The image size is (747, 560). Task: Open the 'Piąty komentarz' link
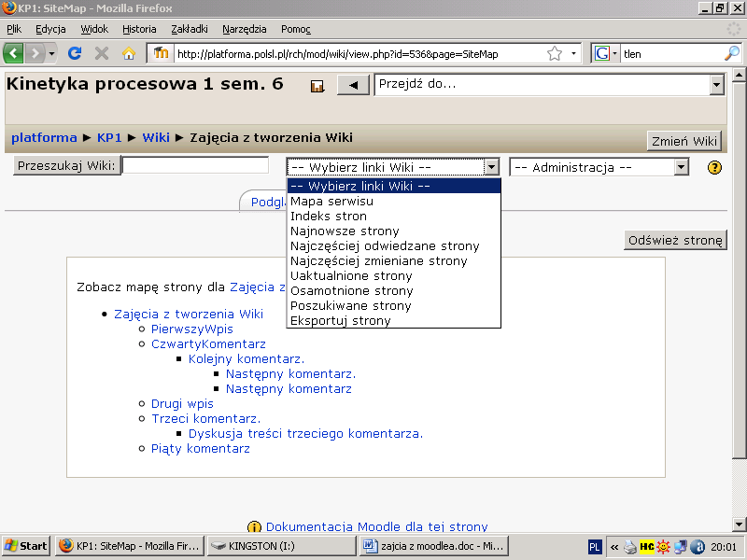201,449
